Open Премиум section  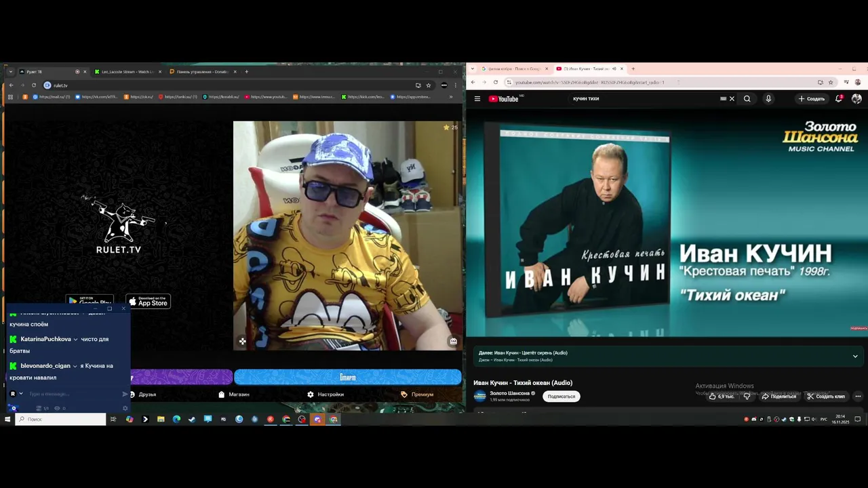[417, 394]
